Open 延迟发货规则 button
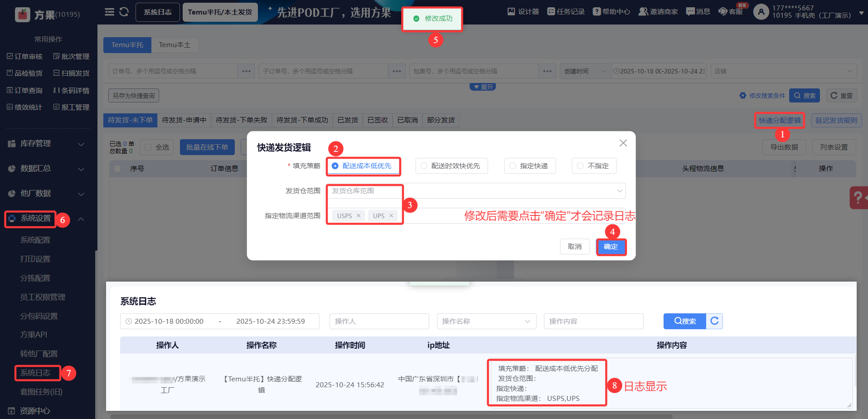This screenshot has width=868, height=419. click(836, 121)
